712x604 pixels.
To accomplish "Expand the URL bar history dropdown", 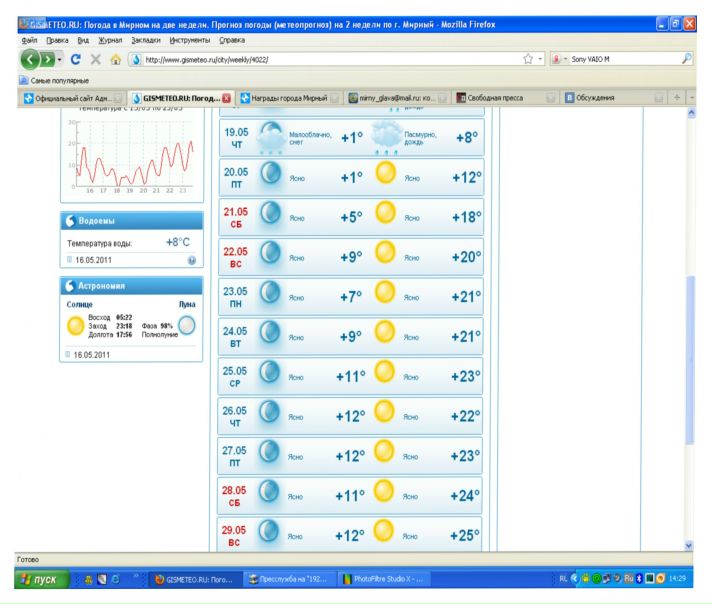I will tap(541, 59).
